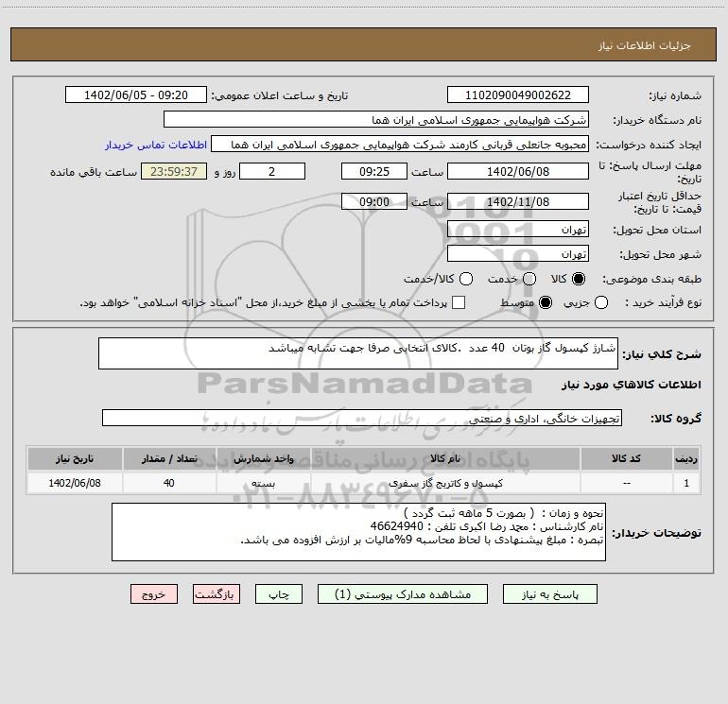Click the تاریخ نیاز column header
Image resolution: width=728 pixels, height=704 pixels.
75,458
